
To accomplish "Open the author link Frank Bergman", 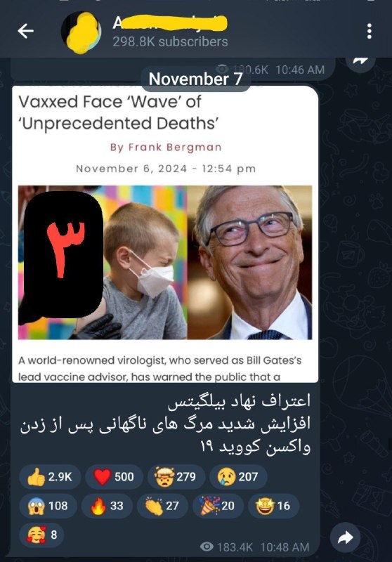I will pyautogui.click(x=166, y=148).
